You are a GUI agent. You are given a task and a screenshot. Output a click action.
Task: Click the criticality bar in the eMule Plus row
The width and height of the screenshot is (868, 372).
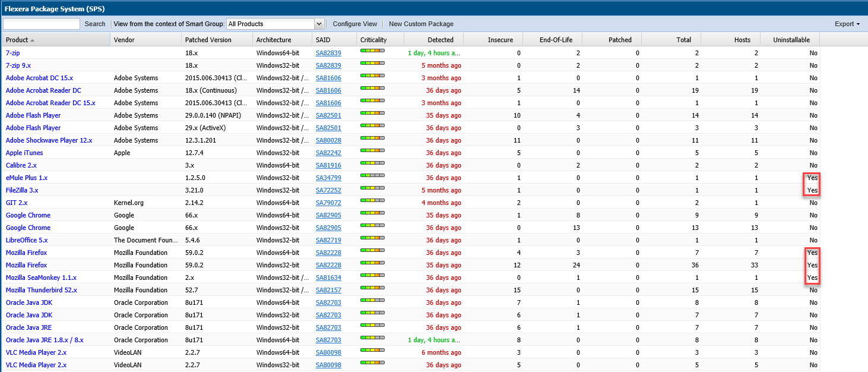point(372,176)
